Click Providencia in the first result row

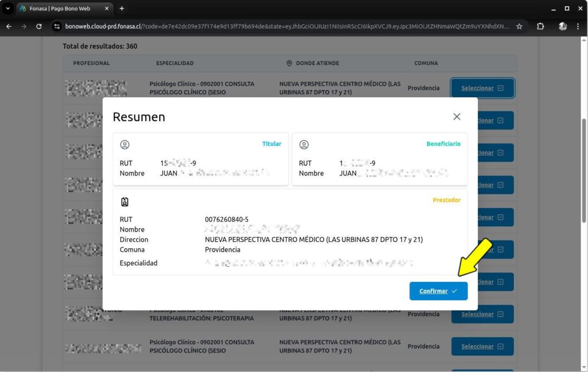(x=423, y=88)
